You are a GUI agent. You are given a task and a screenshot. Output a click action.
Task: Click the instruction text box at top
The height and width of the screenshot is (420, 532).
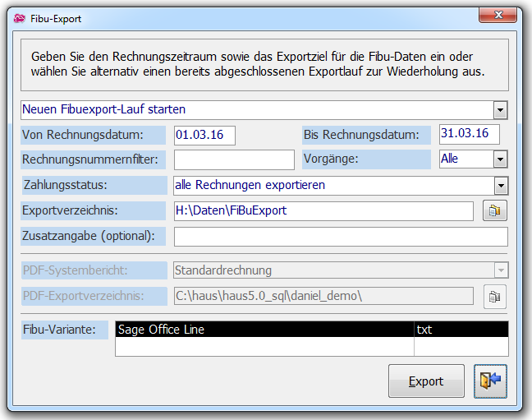(x=265, y=65)
